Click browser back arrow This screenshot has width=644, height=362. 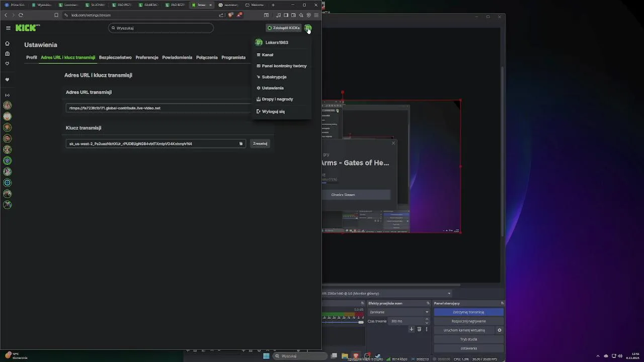(6, 15)
